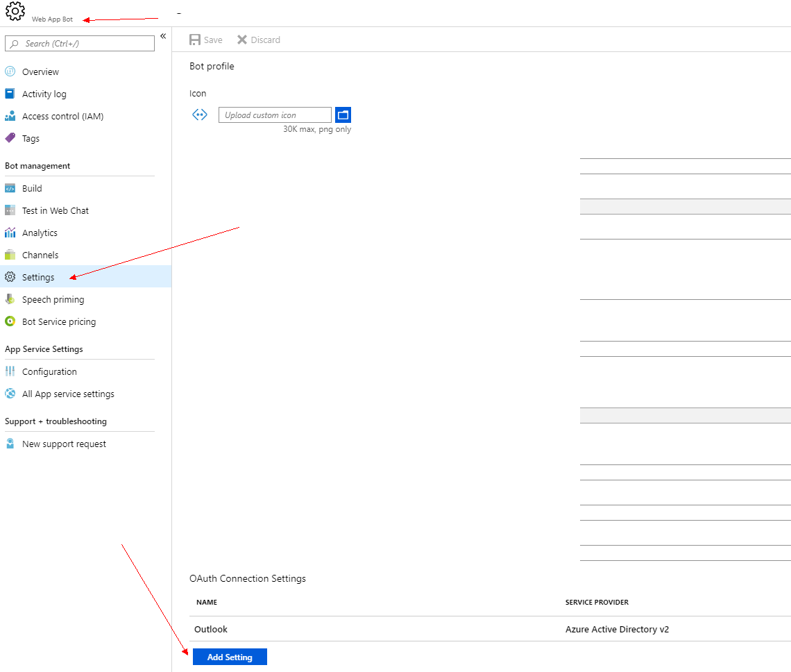
Task: Click the OAuth Connection Settings heading
Action: pos(248,578)
